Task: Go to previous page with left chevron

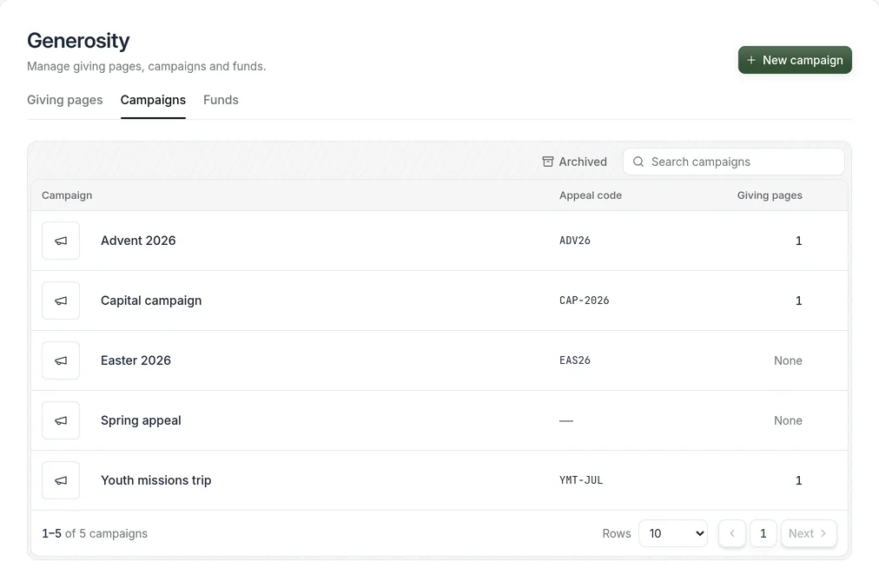Action: point(732,533)
